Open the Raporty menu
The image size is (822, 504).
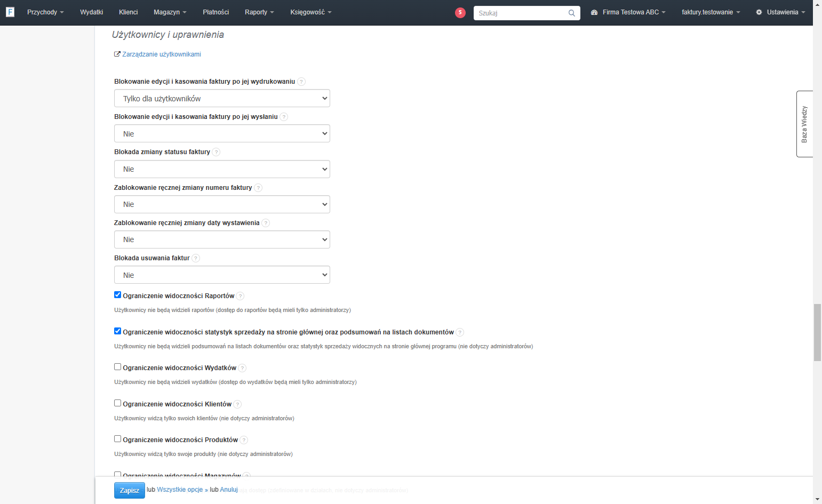(x=259, y=12)
